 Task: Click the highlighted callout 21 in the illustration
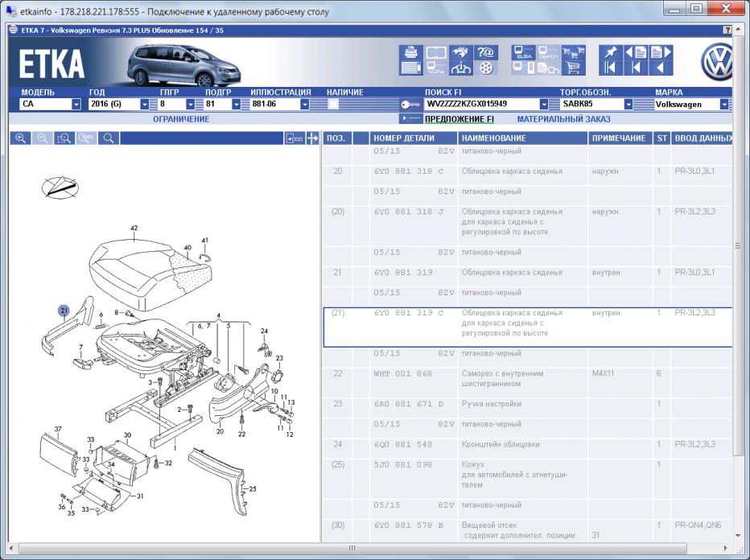[x=64, y=311]
